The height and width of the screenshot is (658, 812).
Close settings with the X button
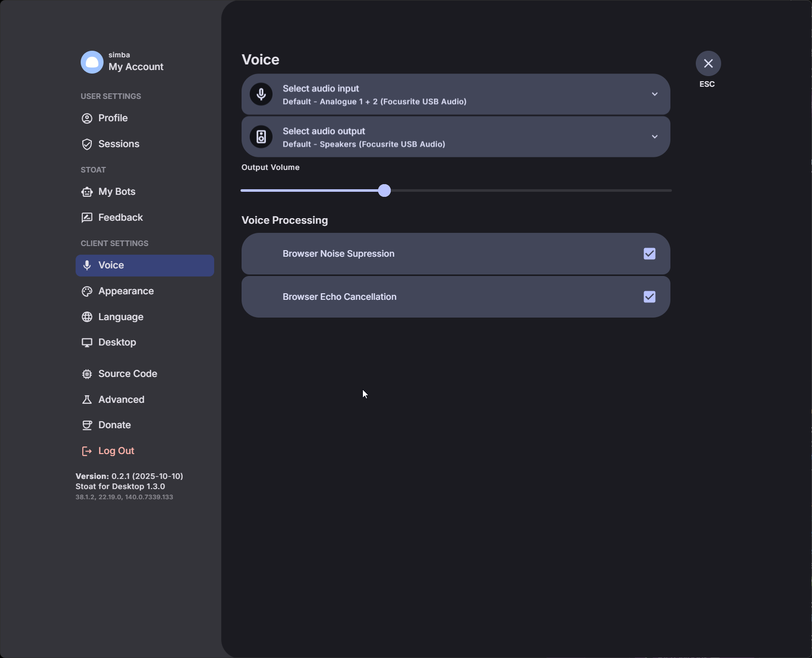pyautogui.click(x=708, y=63)
